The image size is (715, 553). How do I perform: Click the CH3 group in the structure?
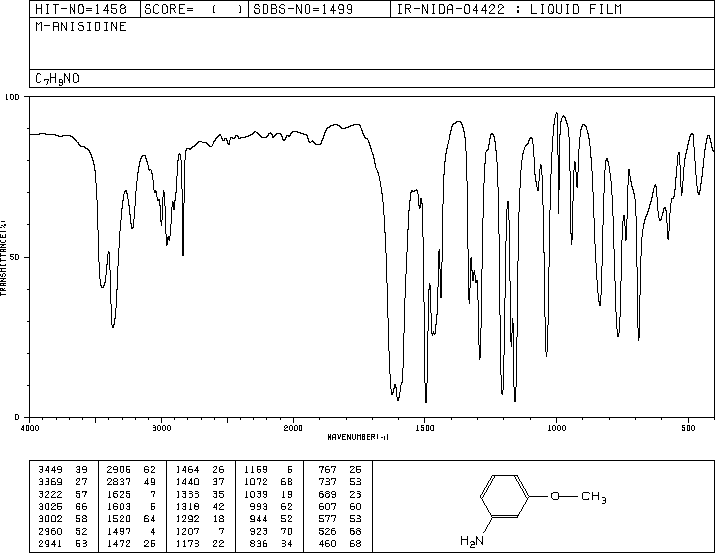[x=594, y=497]
